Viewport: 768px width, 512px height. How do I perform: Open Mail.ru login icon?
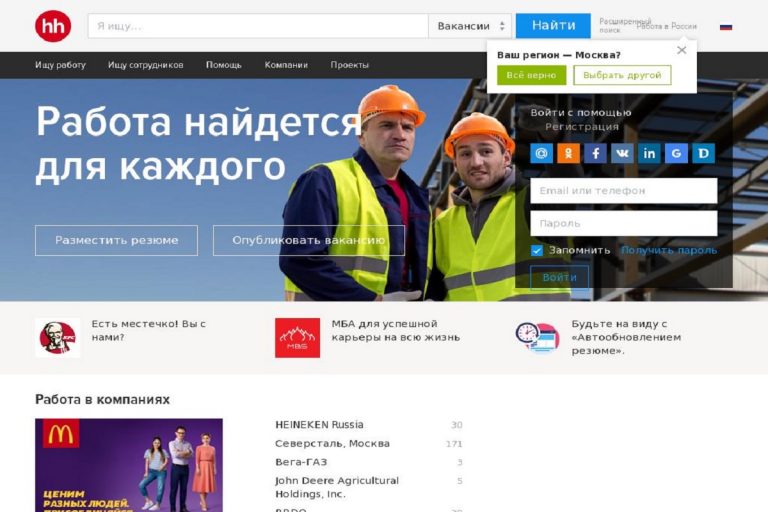(541, 153)
